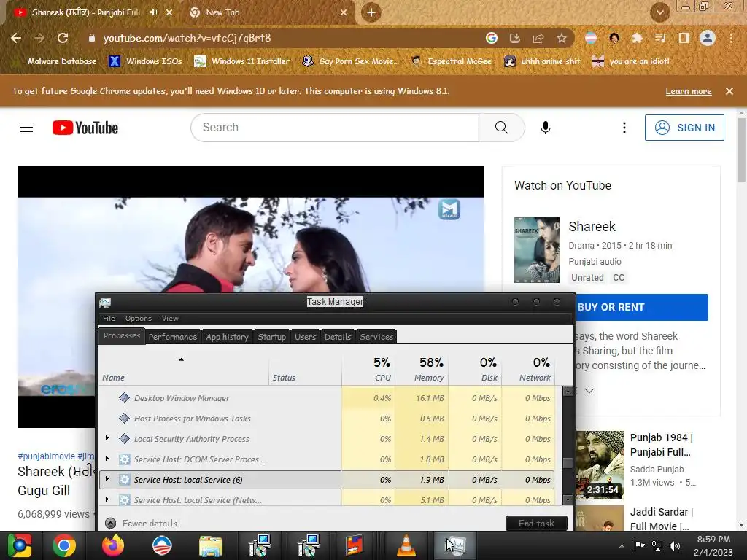This screenshot has width=747, height=560.
Task: Open Task Manager File menu
Action: [109, 319]
